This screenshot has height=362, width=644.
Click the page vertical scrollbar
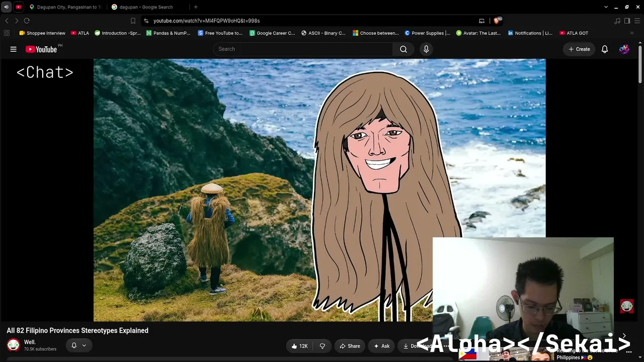click(x=640, y=63)
